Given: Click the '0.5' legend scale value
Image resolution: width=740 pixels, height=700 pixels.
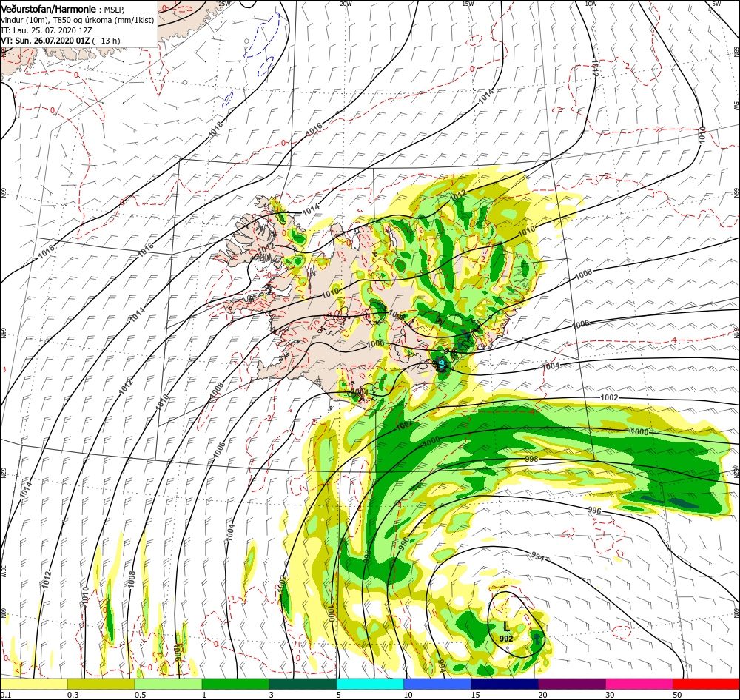Looking at the screenshot, I should [x=140, y=695].
